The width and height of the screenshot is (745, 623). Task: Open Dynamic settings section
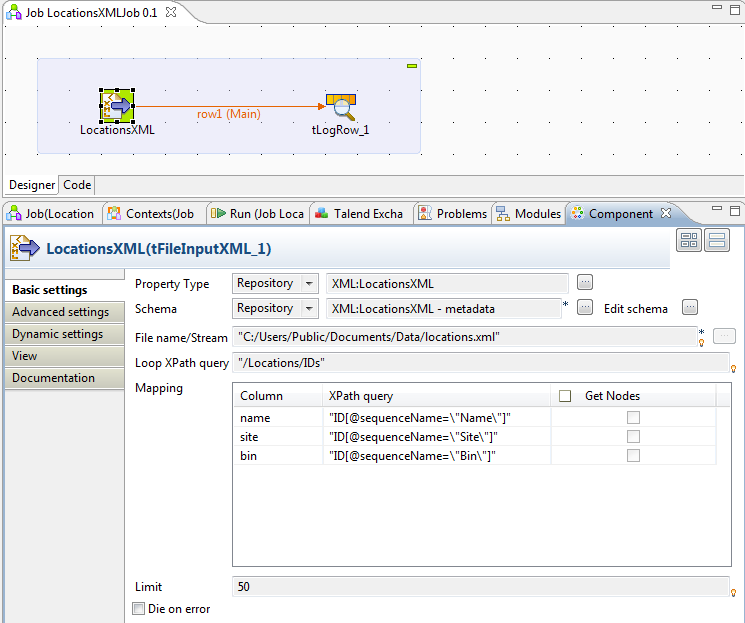click(x=65, y=334)
